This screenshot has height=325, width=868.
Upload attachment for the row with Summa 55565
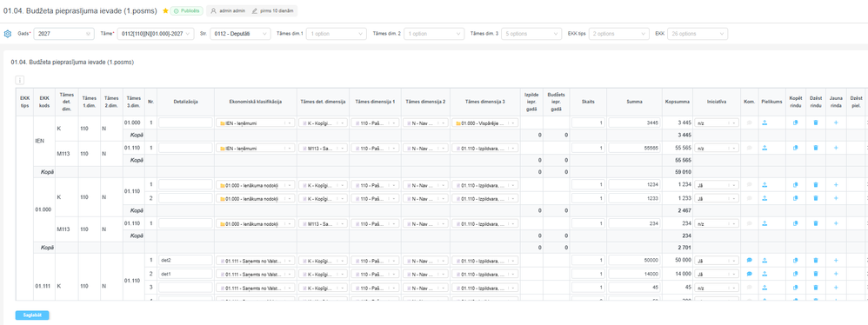click(764, 148)
